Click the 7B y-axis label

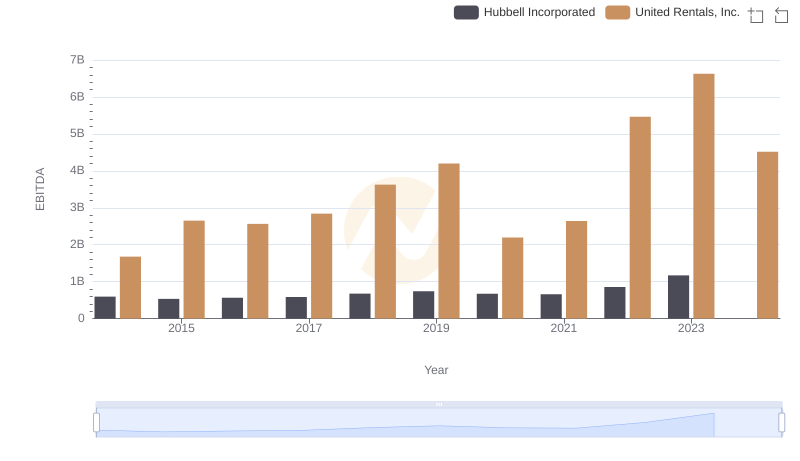(x=77, y=60)
